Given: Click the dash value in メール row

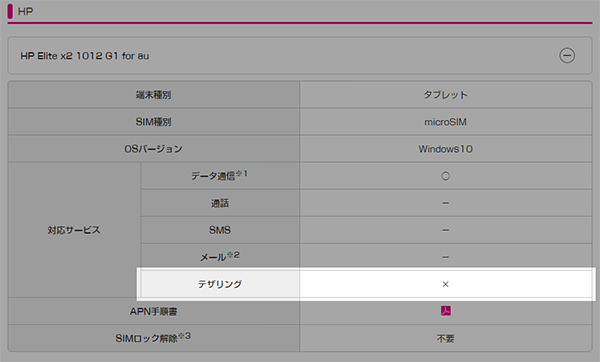Looking at the screenshot, I should (x=446, y=257).
